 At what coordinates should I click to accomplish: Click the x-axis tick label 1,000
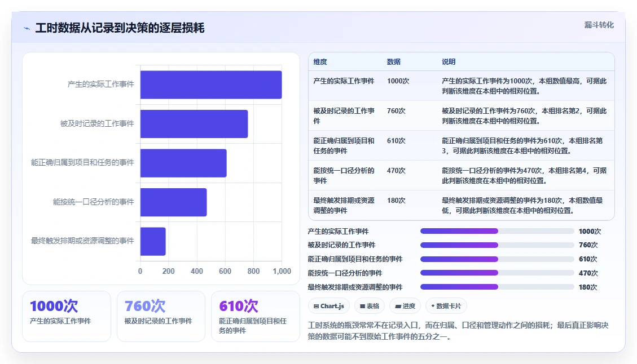click(x=282, y=271)
